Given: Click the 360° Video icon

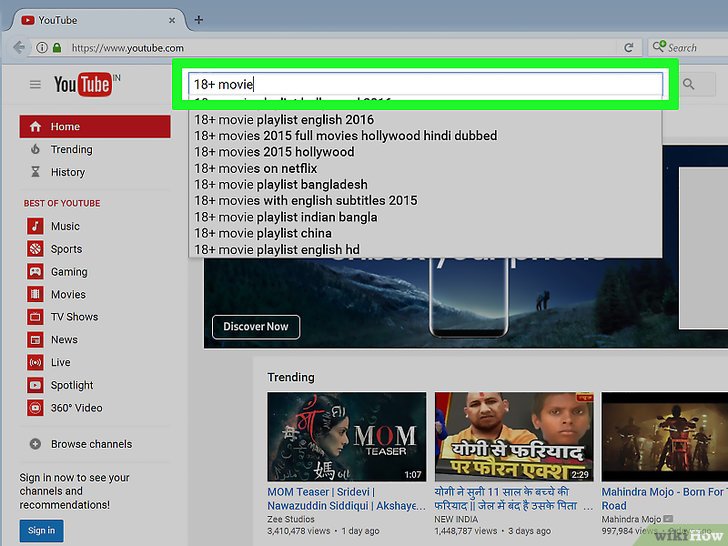Looking at the screenshot, I should point(36,408).
